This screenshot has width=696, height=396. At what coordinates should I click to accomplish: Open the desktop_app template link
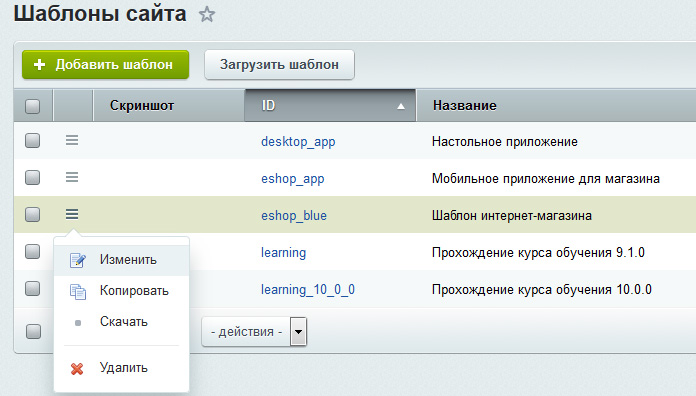(x=298, y=142)
